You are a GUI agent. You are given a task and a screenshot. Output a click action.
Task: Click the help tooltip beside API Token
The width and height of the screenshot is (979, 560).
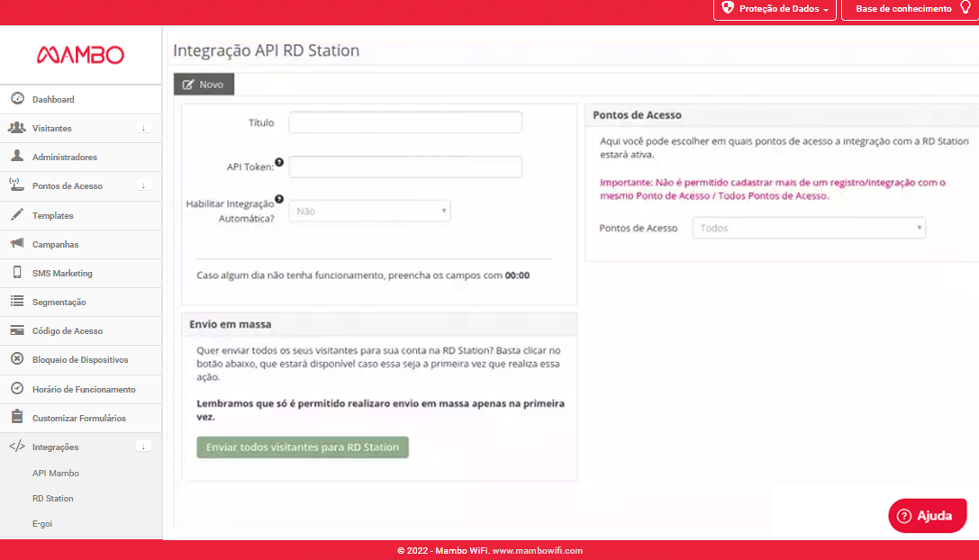click(279, 162)
